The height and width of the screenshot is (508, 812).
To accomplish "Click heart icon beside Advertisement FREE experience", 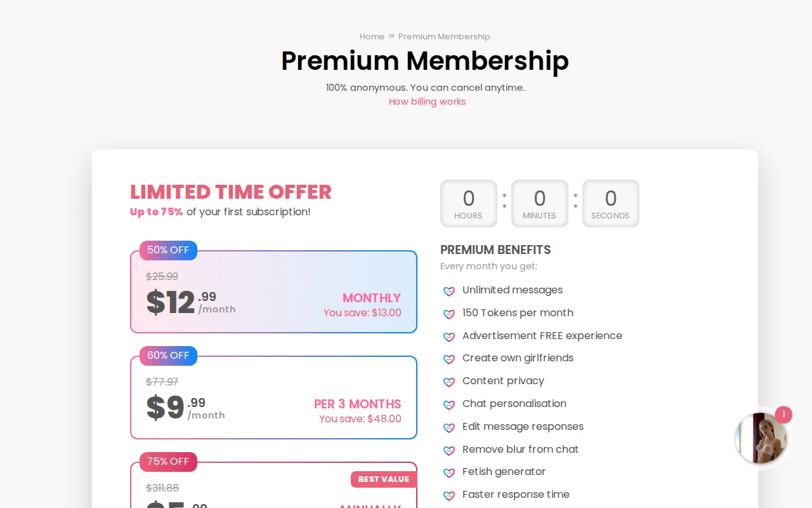I will click(449, 337).
